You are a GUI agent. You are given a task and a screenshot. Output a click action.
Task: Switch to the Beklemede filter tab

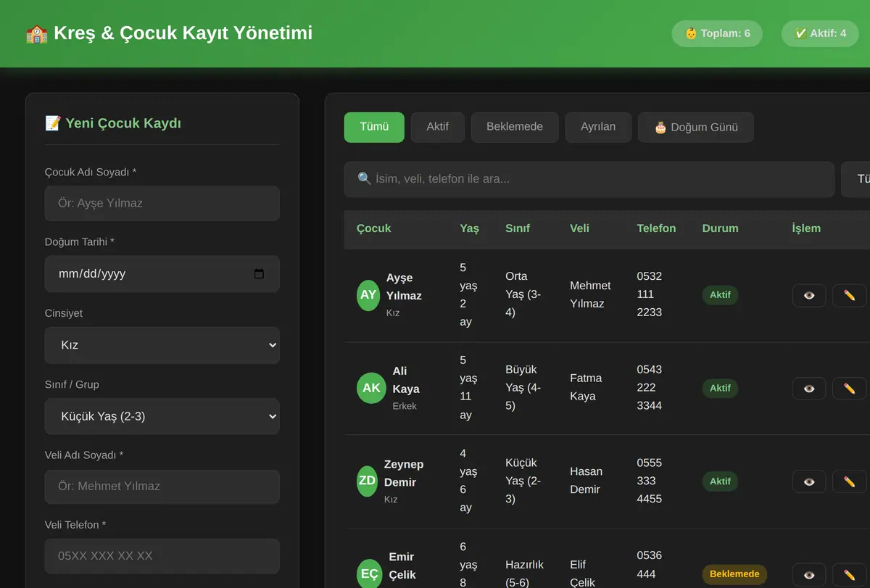point(515,127)
